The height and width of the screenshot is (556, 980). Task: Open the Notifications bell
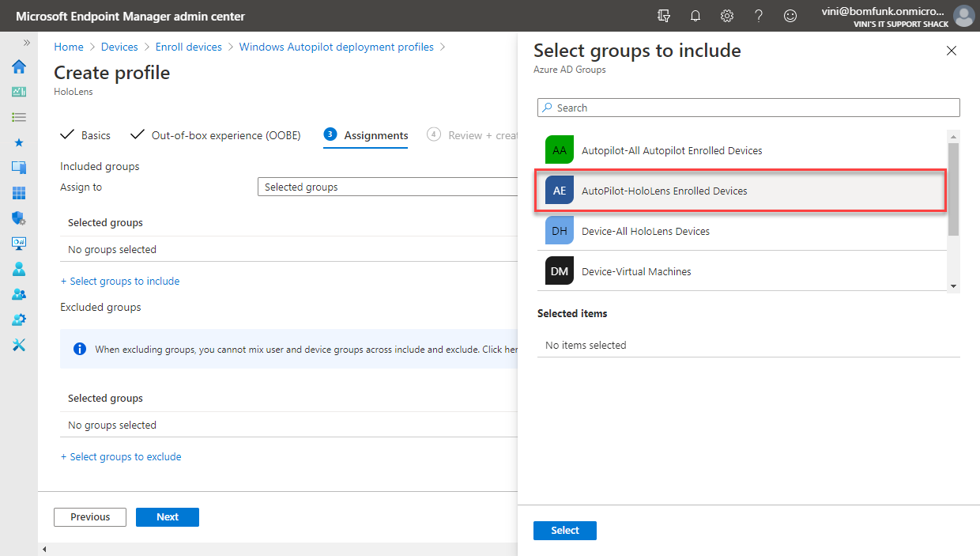(695, 16)
